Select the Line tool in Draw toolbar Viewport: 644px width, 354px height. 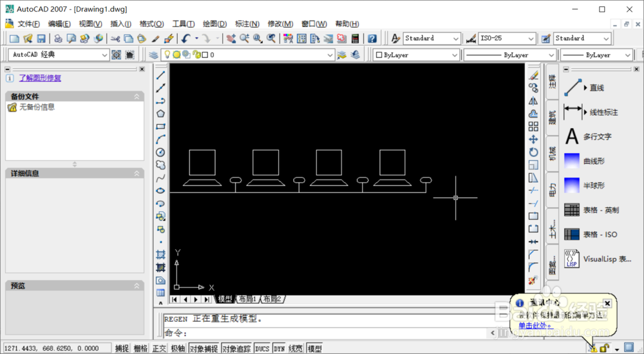pyautogui.click(x=160, y=75)
